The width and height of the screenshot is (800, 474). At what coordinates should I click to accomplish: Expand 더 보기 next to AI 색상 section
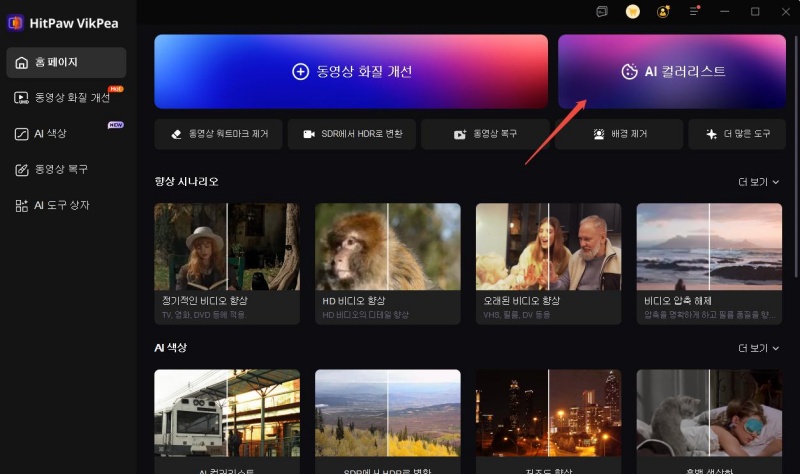point(759,348)
